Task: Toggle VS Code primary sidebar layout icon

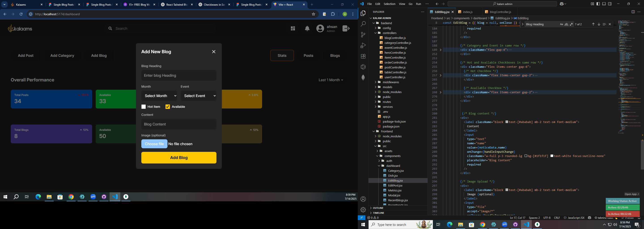Action: click(x=598, y=4)
